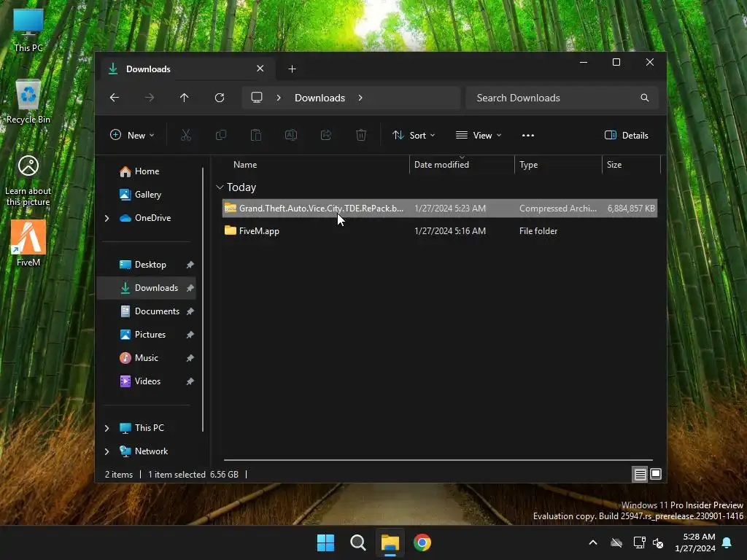Click the Paste clipboard icon in toolbar
Screen dimensions: 747x560
256,135
